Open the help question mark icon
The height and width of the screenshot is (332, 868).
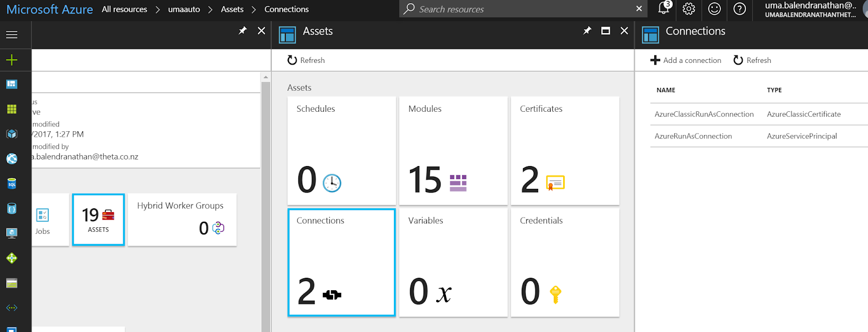[x=739, y=9]
